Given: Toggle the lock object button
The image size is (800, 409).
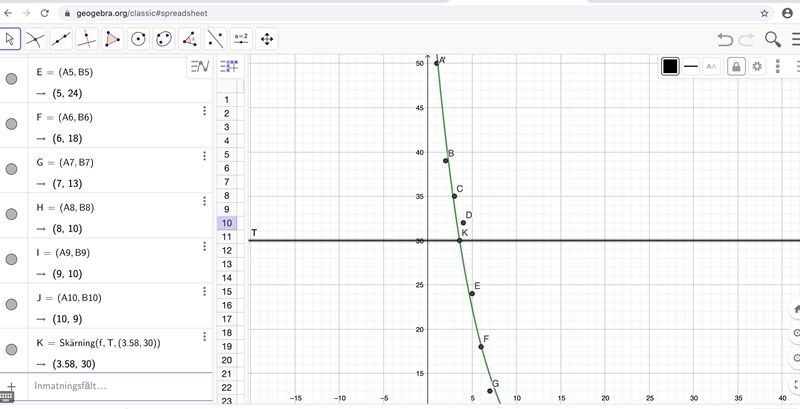Looking at the screenshot, I should 736,66.
